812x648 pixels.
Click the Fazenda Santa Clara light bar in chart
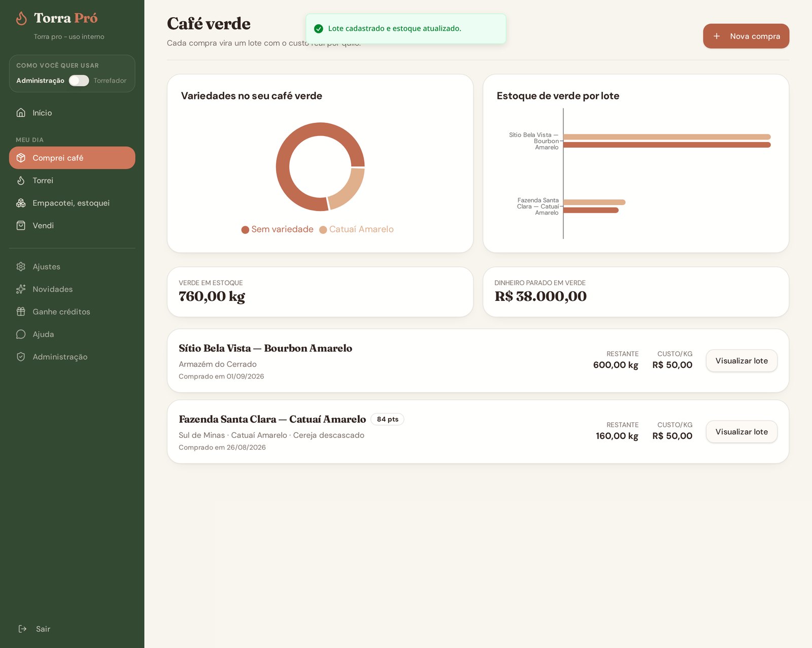pos(594,202)
